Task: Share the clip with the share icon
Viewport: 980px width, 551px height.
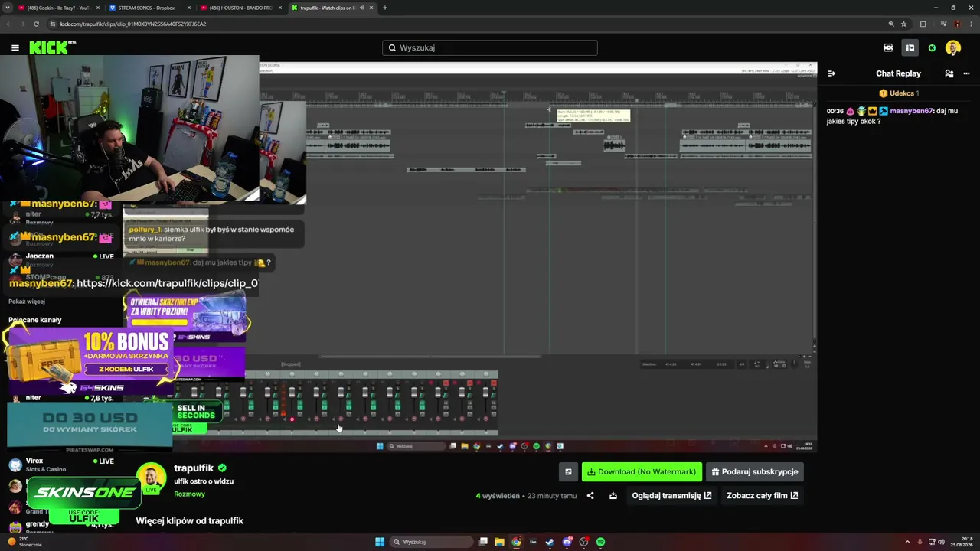Action: tap(590, 495)
